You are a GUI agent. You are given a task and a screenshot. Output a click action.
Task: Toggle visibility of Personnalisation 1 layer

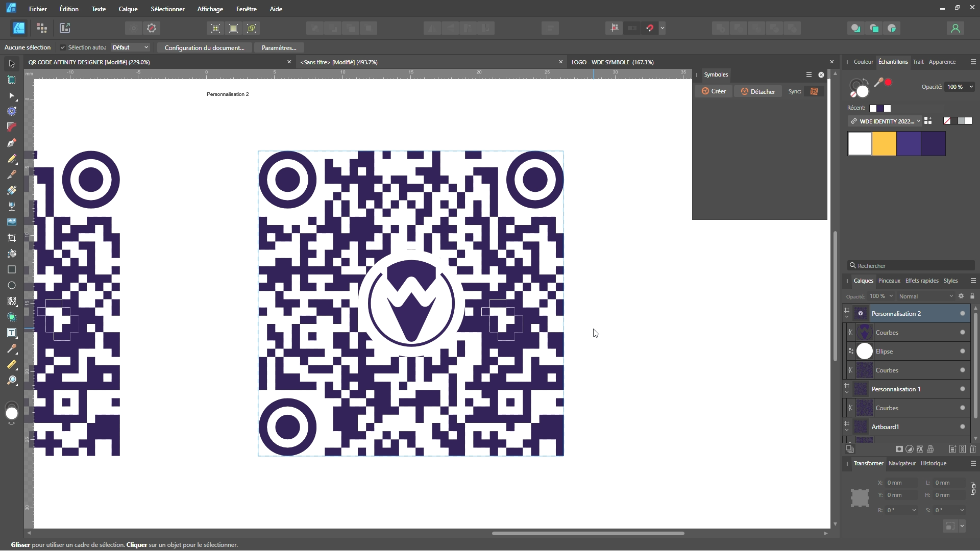[962, 389]
